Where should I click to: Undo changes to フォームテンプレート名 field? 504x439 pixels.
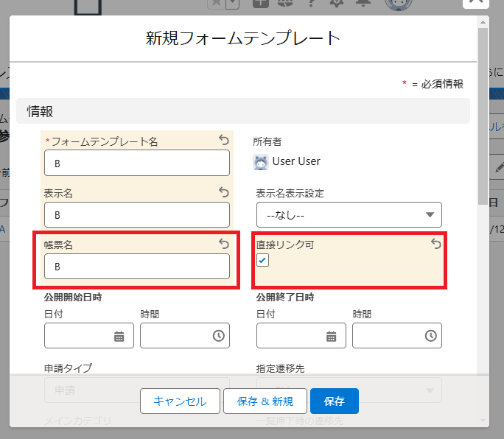coord(224,140)
